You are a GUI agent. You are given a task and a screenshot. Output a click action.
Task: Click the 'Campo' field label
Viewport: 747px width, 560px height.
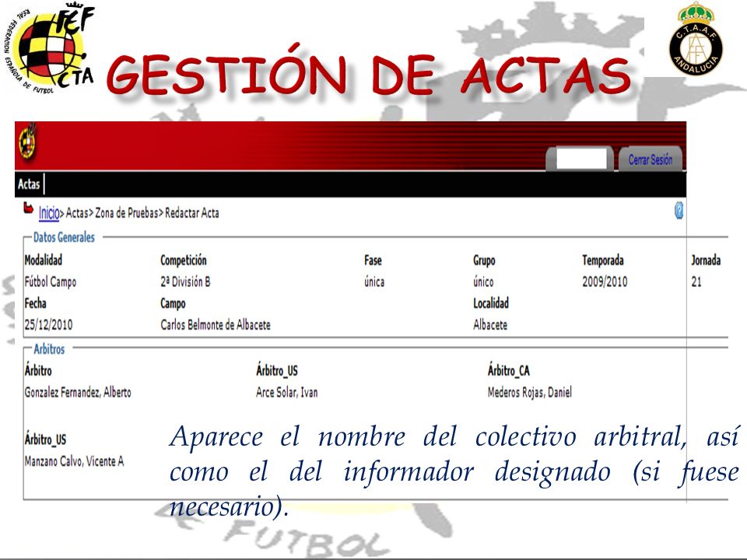[x=173, y=303]
